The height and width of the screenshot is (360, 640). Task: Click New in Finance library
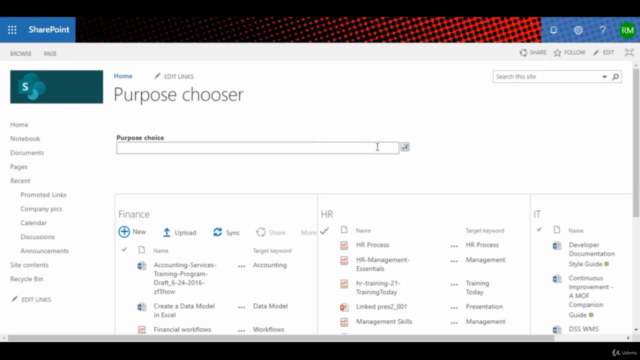pos(132,232)
